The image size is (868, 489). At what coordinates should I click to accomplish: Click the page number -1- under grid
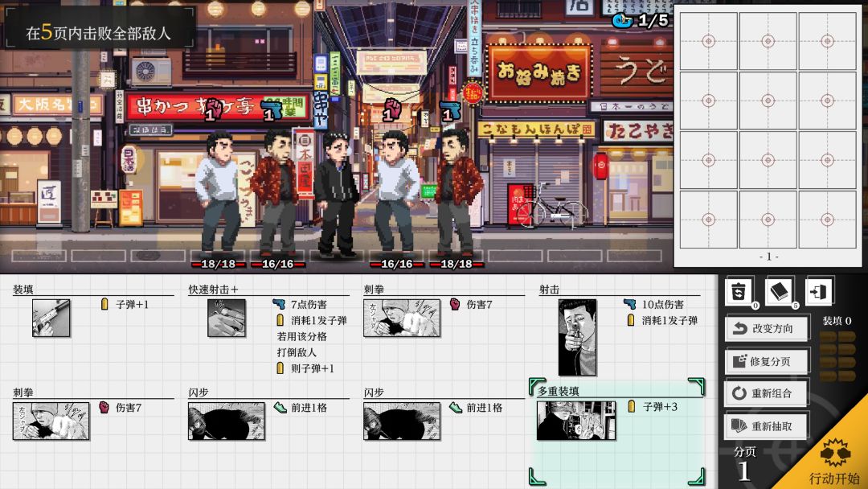pos(768,257)
